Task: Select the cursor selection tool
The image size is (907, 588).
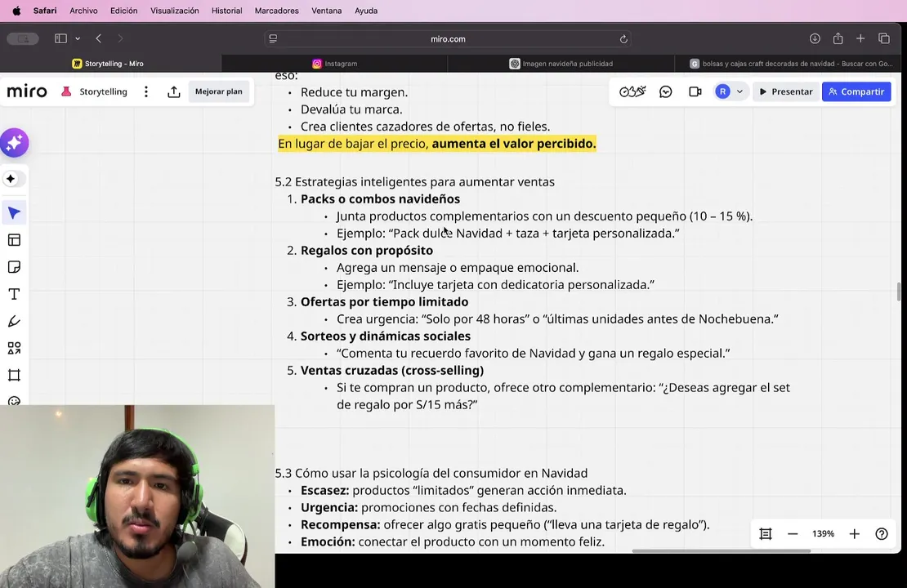Action: coord(15,213)
